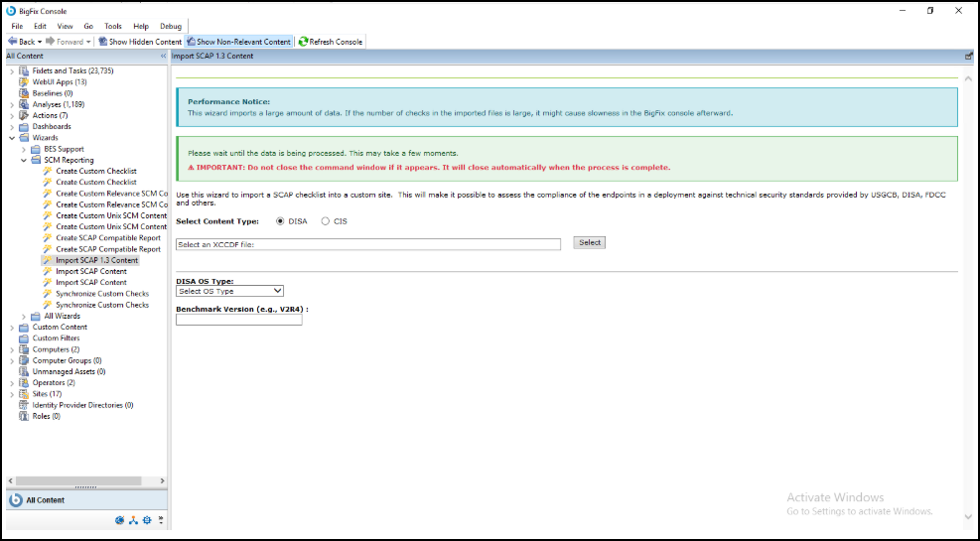This screenshot has height=541, width=980.
Task: Open the File menu
Action: [x=17, y=26]
